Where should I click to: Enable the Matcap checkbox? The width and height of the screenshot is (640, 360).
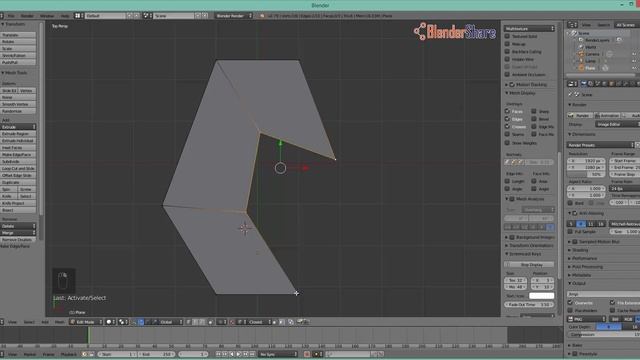pyautogui.click(x=507, y=44)
